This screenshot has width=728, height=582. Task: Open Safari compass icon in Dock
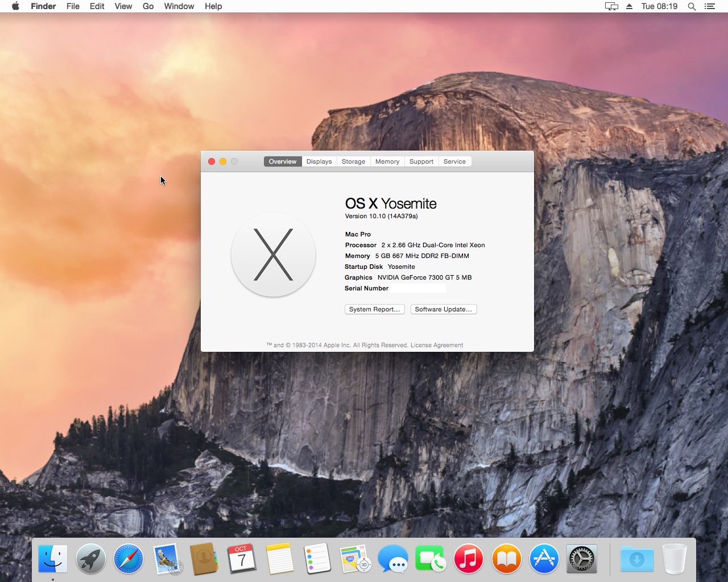pyautogui.click(x=128, y=558)
